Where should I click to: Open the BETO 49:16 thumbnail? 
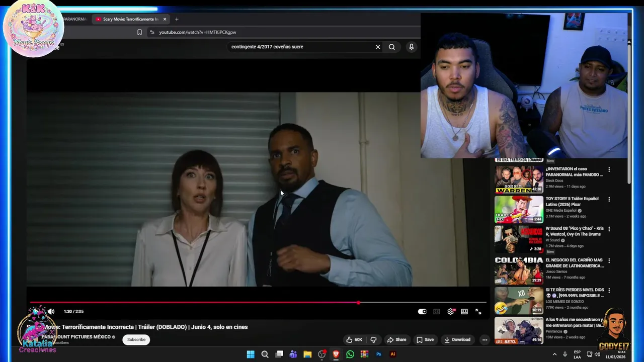coord(519,330)
